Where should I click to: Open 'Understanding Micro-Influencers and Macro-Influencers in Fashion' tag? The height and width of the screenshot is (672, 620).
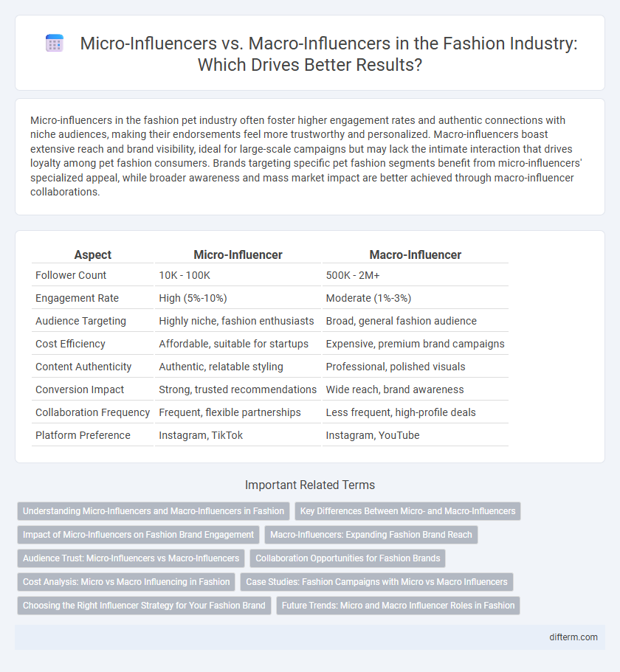click(x=154, y=511)
